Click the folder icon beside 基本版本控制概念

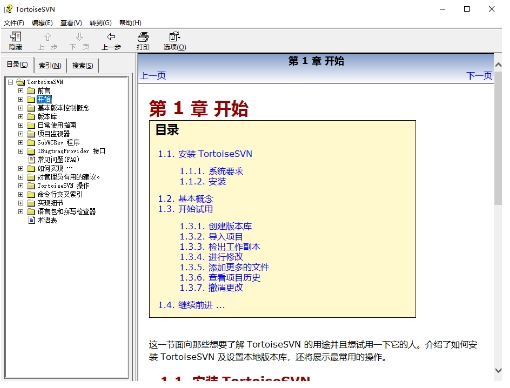coord(31,108)
